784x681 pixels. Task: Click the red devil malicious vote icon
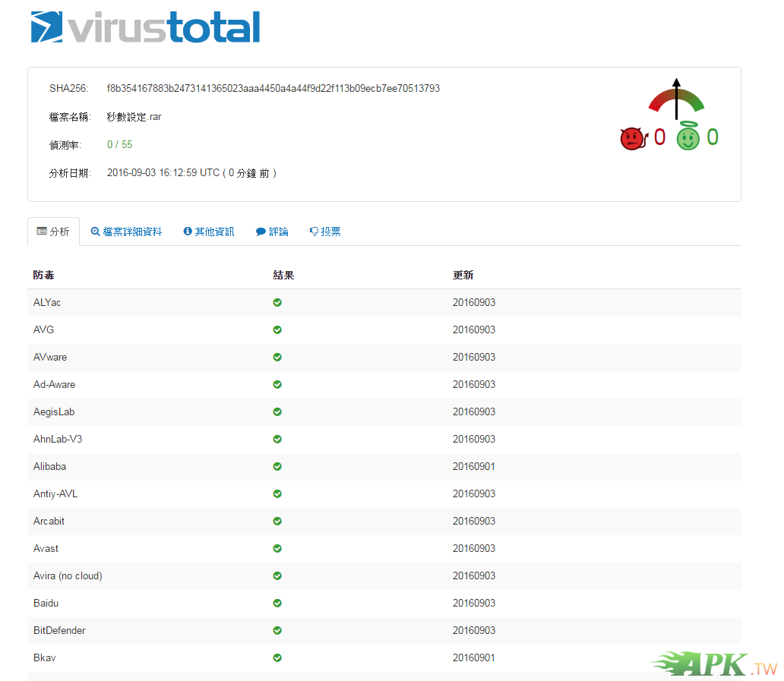point(634,138)
